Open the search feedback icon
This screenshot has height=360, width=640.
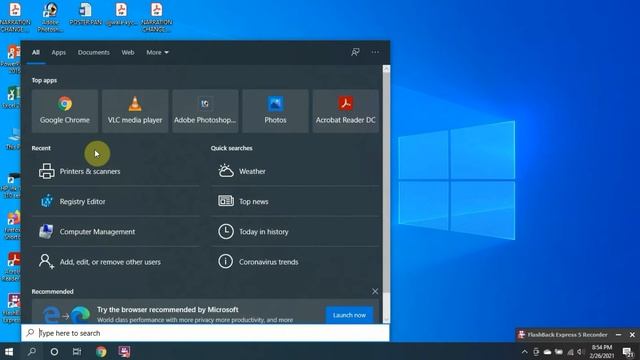point(355,52)
